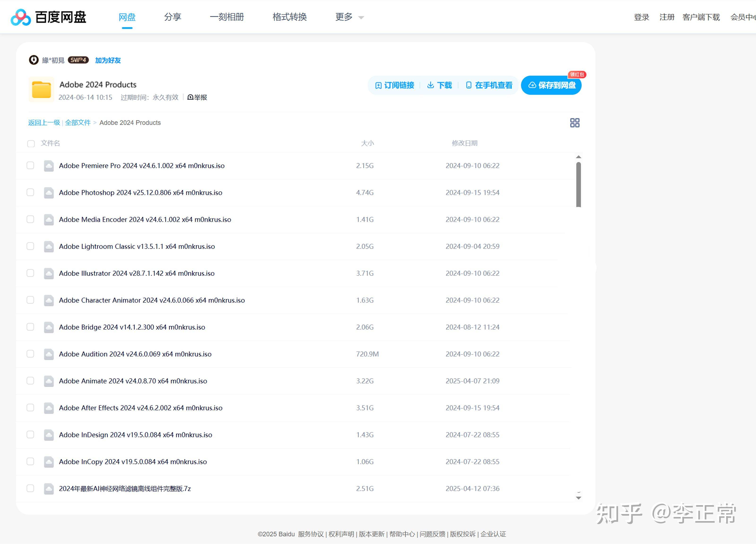Screen dimensions: 756x544
Task: Check Adobe Premiere Pro 2024 file checkbox
Action: (30, 166)
